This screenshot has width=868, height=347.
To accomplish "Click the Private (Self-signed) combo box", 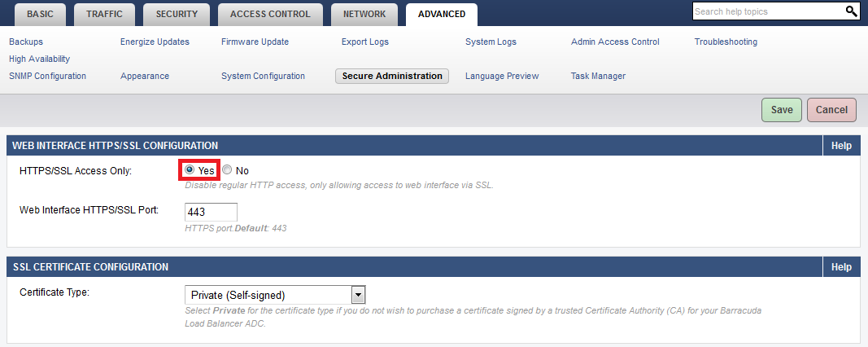I will pyautogui.click(x=275, y=295).
